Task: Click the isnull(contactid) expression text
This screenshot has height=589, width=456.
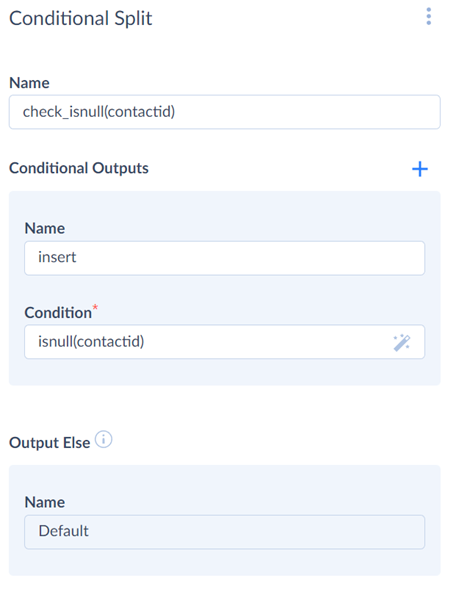Action: [91, 342]
